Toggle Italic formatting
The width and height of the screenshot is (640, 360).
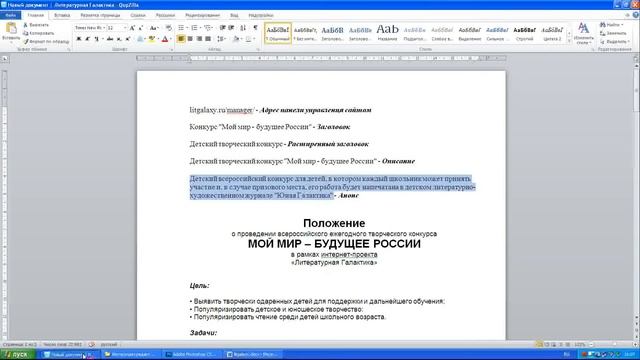87,39
